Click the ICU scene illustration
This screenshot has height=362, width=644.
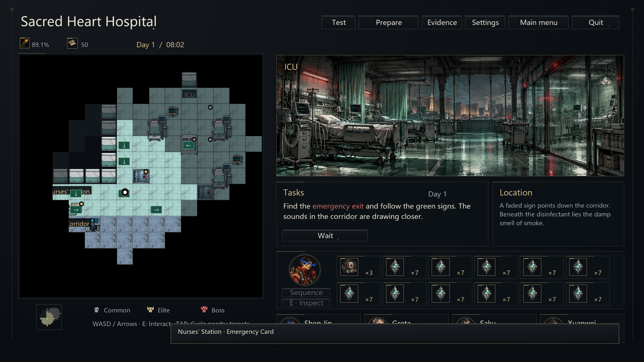tap(450, 116)
